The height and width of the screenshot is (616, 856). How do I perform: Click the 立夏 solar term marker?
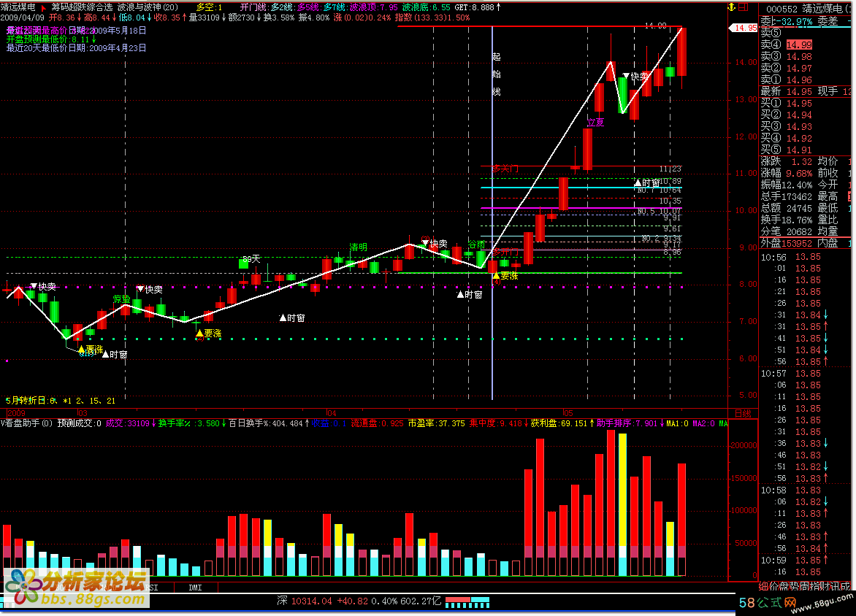(595, 123)
